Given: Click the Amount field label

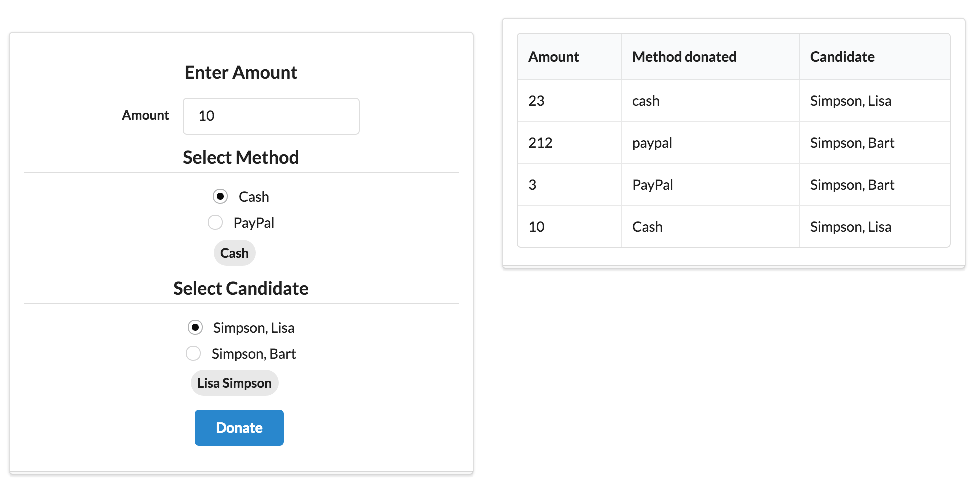Looking at the screenshot, I should (x=146, y=116).
